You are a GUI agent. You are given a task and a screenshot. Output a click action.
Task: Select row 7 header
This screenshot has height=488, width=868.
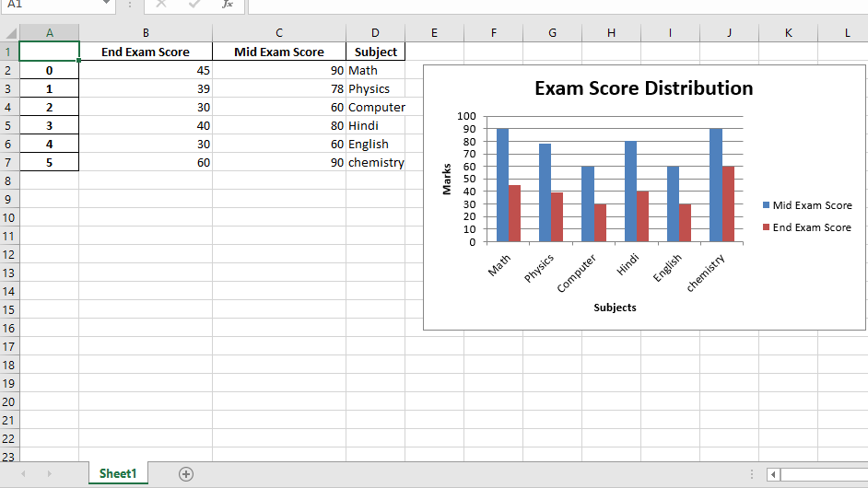pos(8,162)
